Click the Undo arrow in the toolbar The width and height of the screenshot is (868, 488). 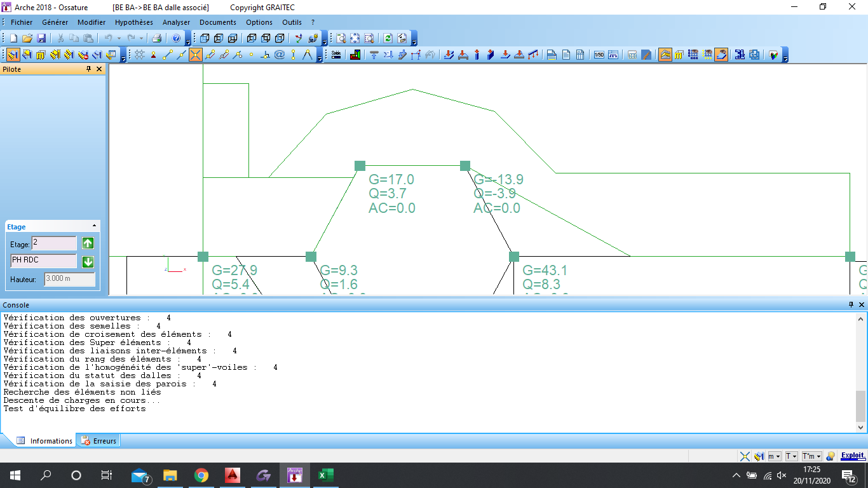point(108,38)
